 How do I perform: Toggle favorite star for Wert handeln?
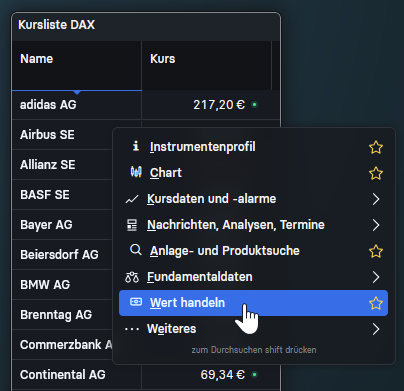[x=376, y=303]
